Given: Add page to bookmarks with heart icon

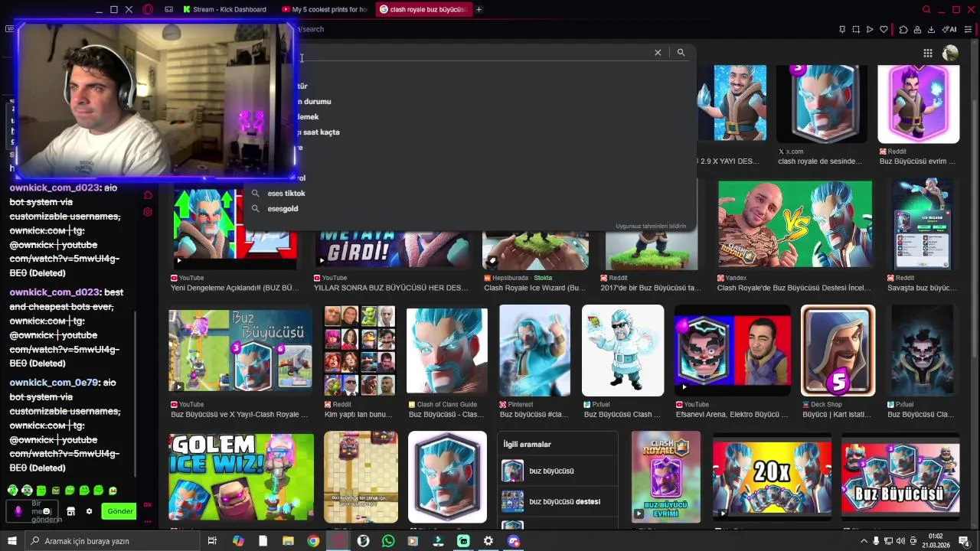Looking at the screenshot, I should click(x=884, y=29).
